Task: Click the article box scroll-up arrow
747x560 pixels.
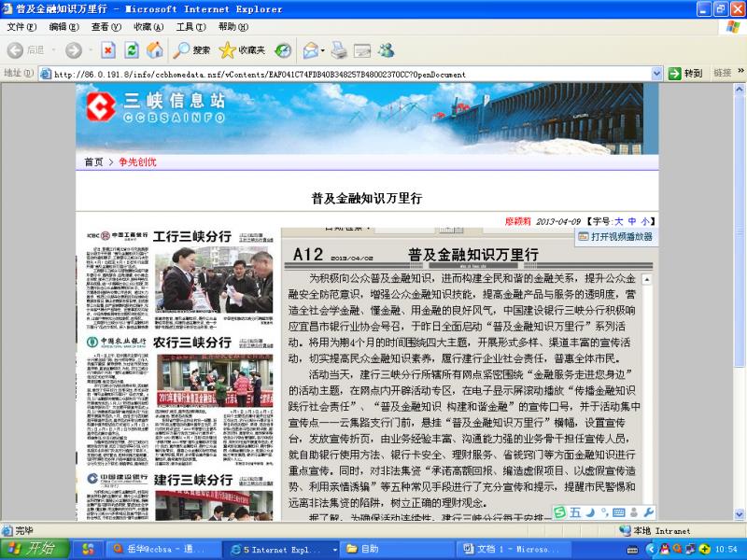Action: [x=647, y=279]
